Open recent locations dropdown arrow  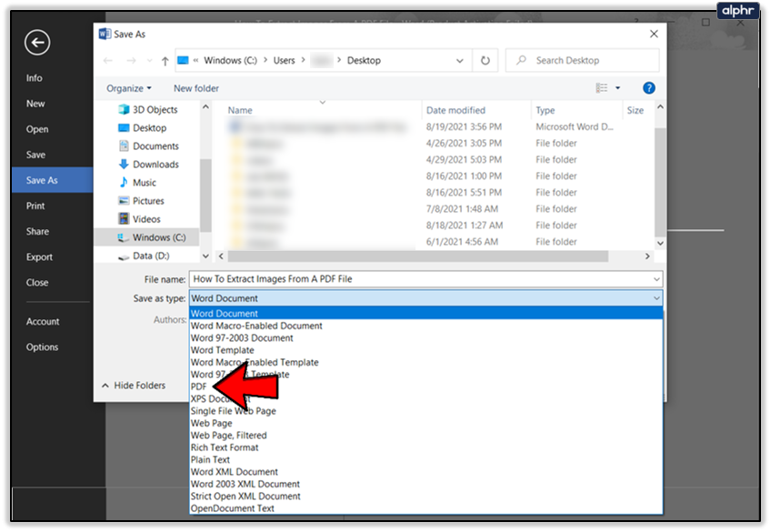coord(149,61)
